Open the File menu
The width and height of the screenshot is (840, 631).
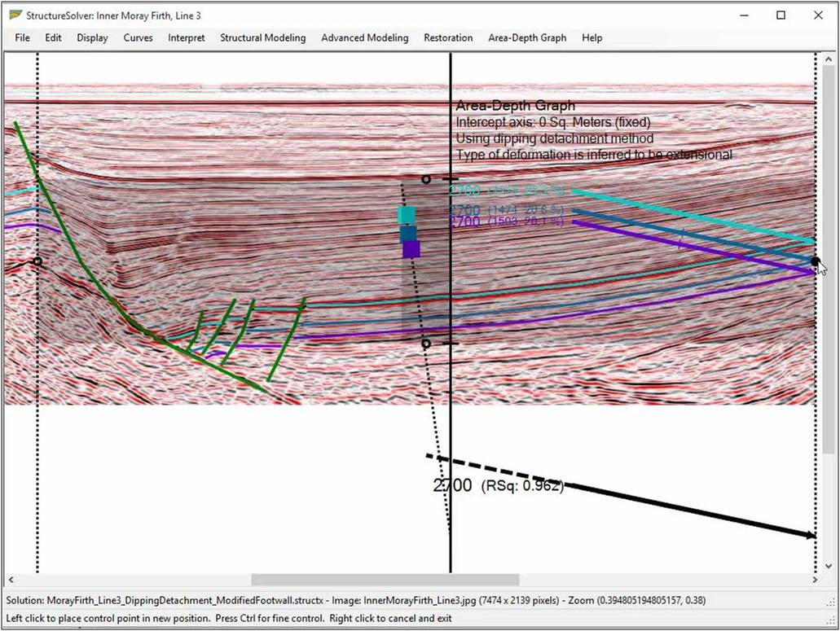click(x=22, y=37)
